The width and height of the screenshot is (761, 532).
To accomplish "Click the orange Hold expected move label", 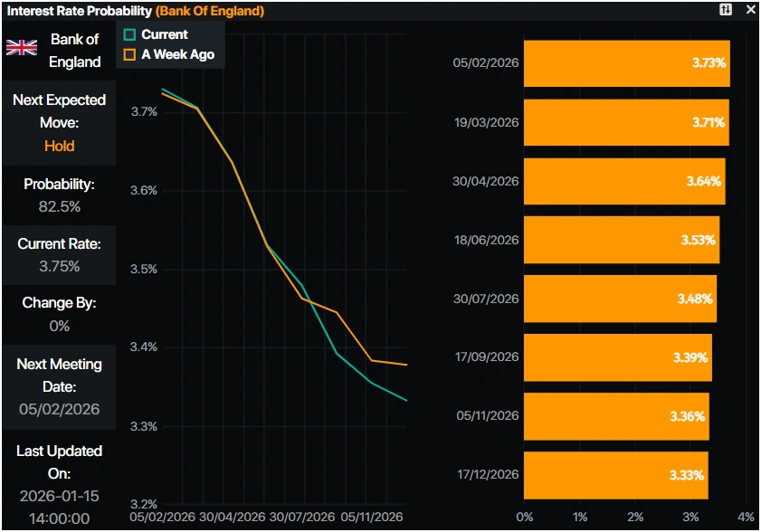I will (59, 146).
